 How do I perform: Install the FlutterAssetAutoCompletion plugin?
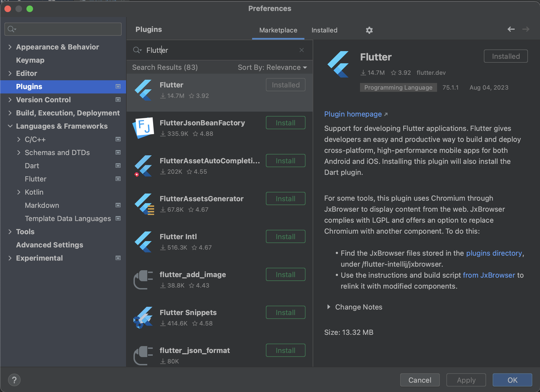pyautogui.click(x=285, y=161)
